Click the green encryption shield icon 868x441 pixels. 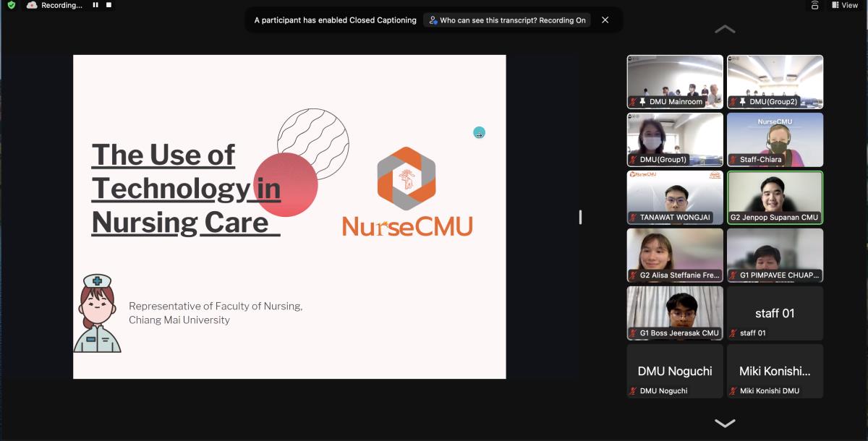10,5
